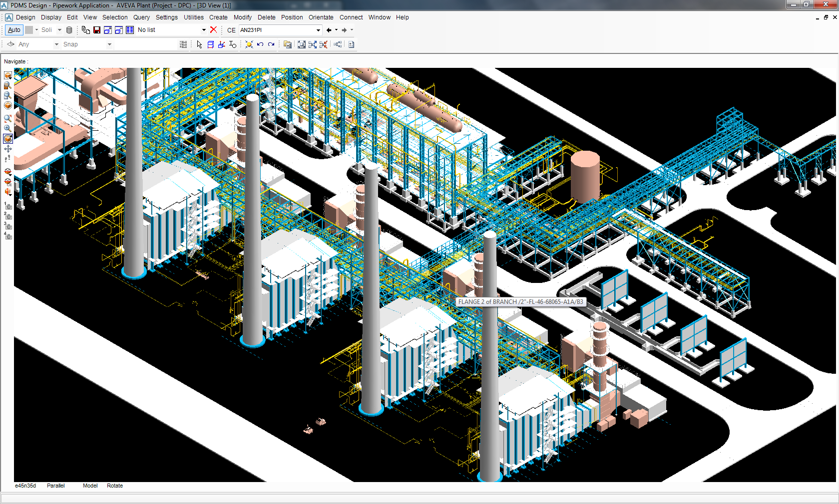The height and width of the screenshot is (504, 839).
Task: Toggle Model mode in status bar
Action: (x=90, y=486)
